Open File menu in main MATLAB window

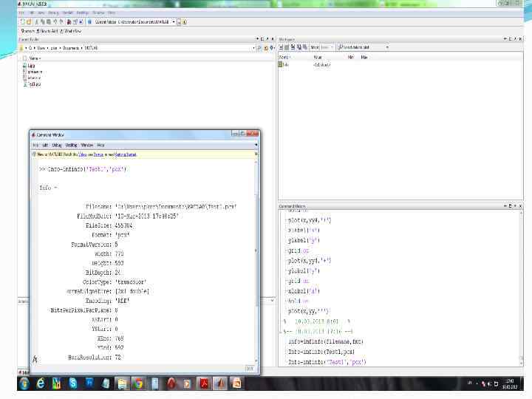[x=21, y=13]
